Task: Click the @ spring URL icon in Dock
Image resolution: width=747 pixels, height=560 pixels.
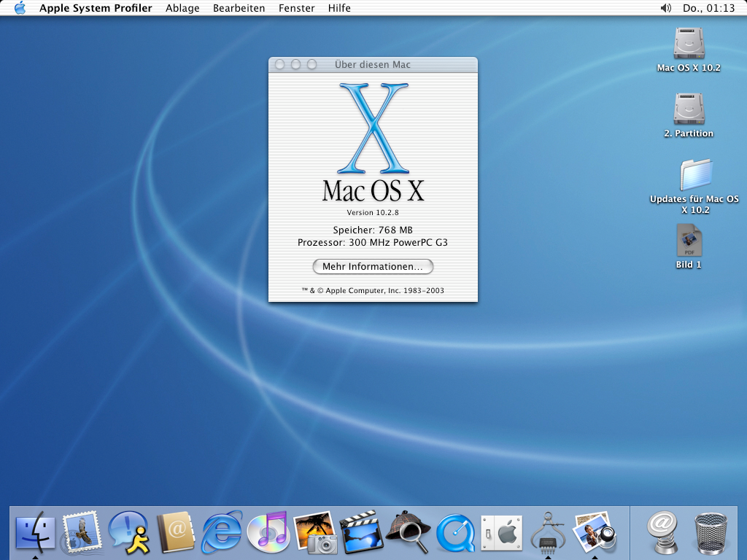Action: 663,532
